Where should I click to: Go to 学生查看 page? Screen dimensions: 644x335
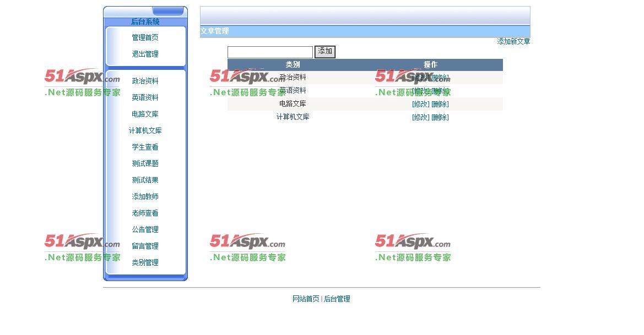(x=145, y=147)
